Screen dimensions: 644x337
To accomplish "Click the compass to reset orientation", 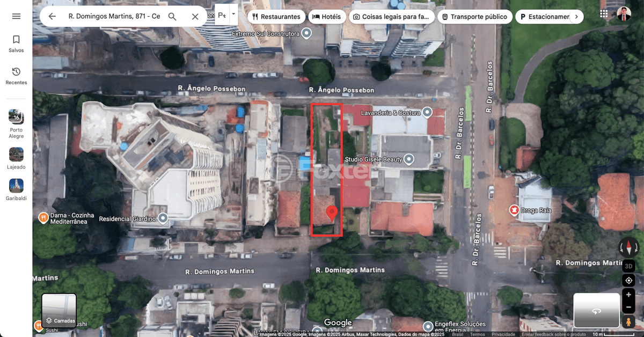I will [628, 247].
